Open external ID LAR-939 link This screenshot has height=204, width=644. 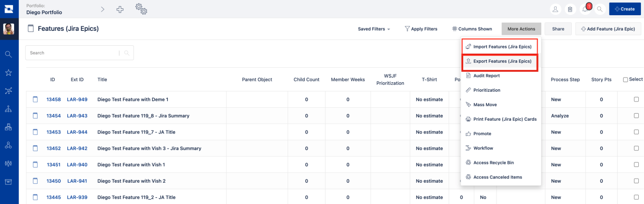point(77,197)
